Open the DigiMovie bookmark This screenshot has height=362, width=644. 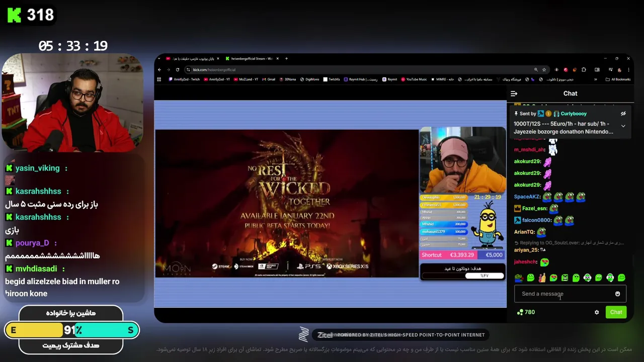click(310, 79)
